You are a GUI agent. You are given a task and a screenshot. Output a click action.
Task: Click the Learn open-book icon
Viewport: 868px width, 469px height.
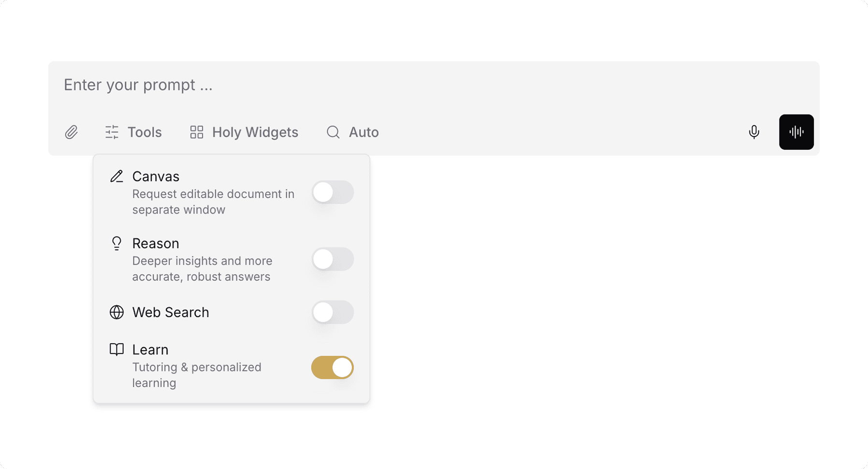click(116, 350)
